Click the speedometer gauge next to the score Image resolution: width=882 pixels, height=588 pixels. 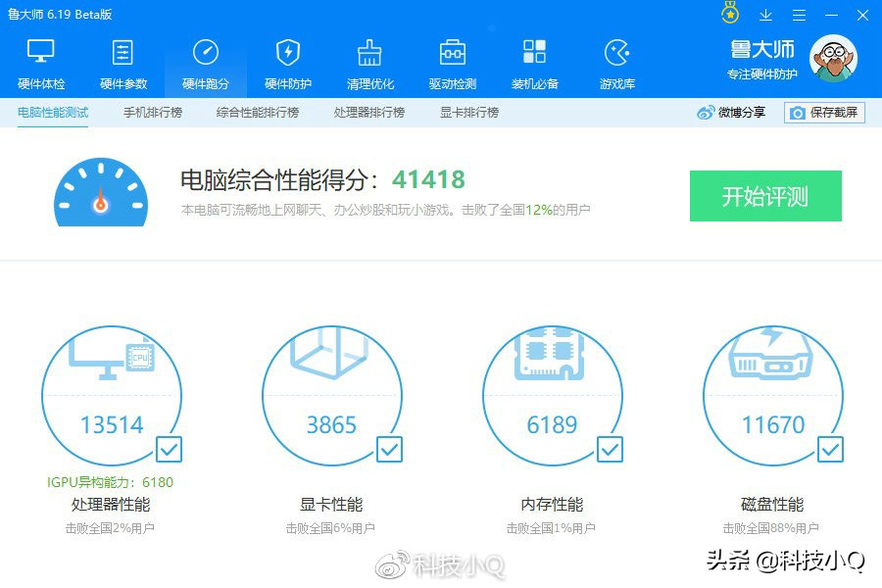(x=99, y=194)
